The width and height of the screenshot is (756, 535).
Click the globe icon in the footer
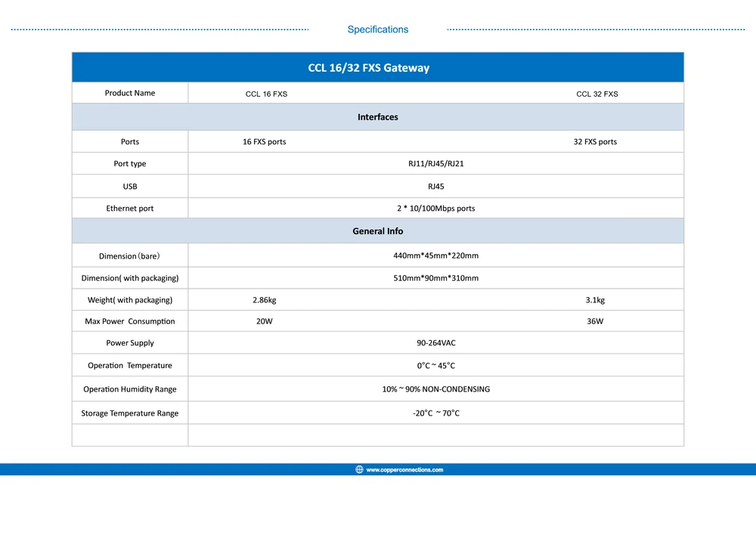click(x=359, y=469)
